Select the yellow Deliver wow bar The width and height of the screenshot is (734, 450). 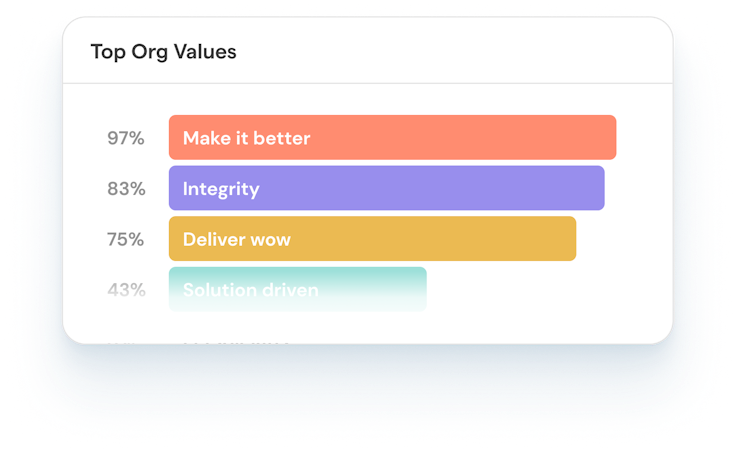tap(372, 238)
